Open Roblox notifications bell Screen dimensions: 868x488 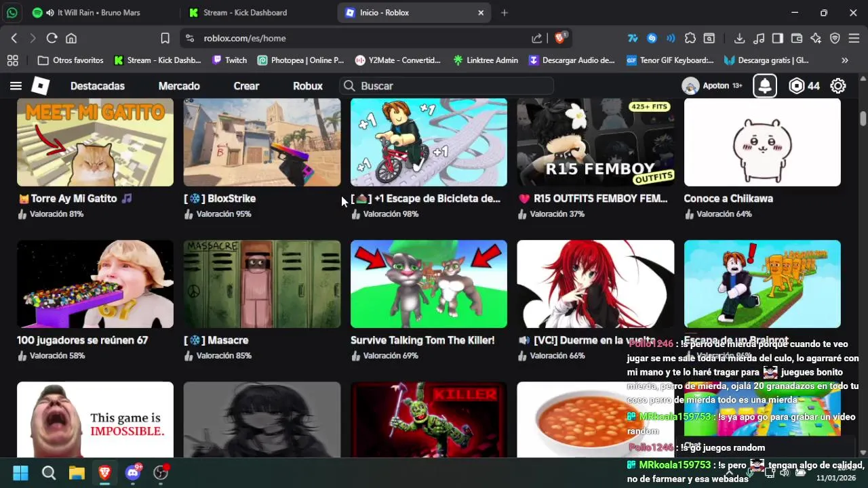765,86
